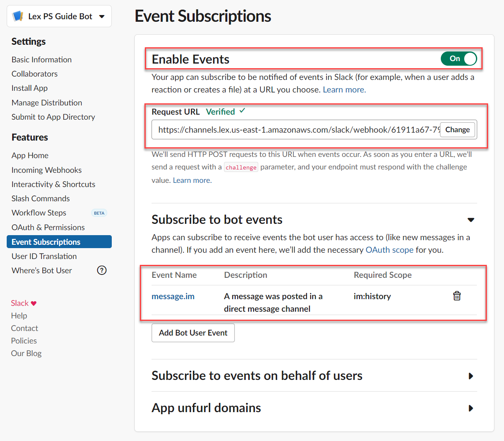Click the im:history required scope text
Image resolution: width=504 pixels, height=441 pixels.
pyautogui.click(x=372, y=296)
